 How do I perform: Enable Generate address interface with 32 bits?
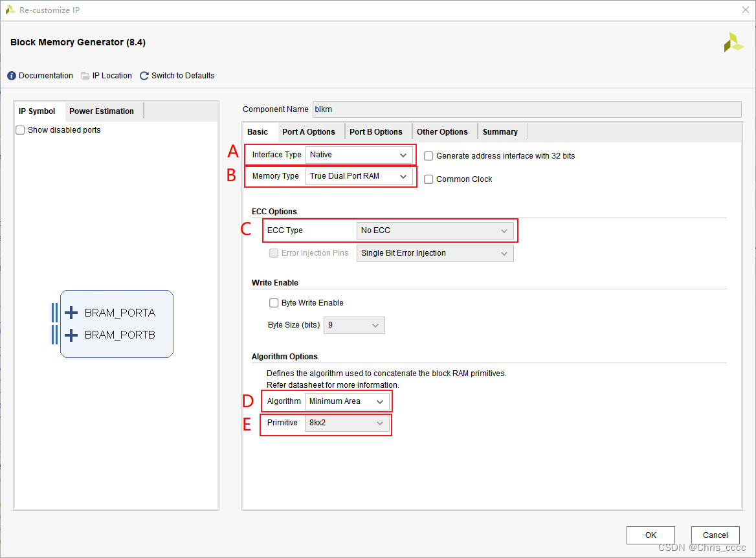click(428, 156)
